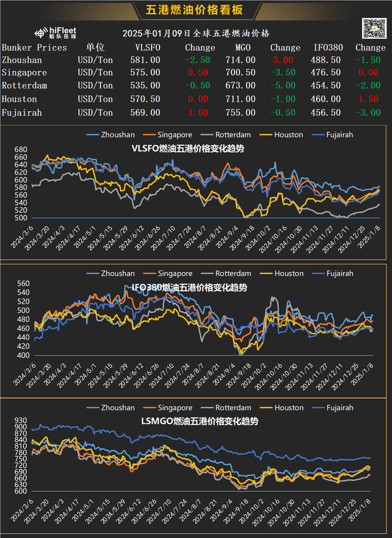Click Singapore VLSFO price 575.00

pyautogui.click(x=145, y=72)
